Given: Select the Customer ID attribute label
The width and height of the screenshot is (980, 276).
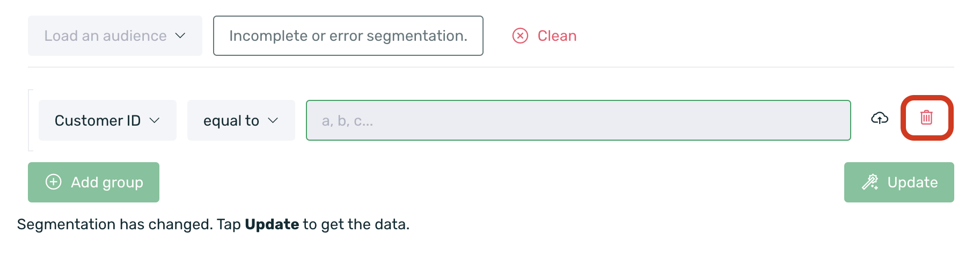Looking at the screenshot, I should pyautogui.click(x=98, y=120).
